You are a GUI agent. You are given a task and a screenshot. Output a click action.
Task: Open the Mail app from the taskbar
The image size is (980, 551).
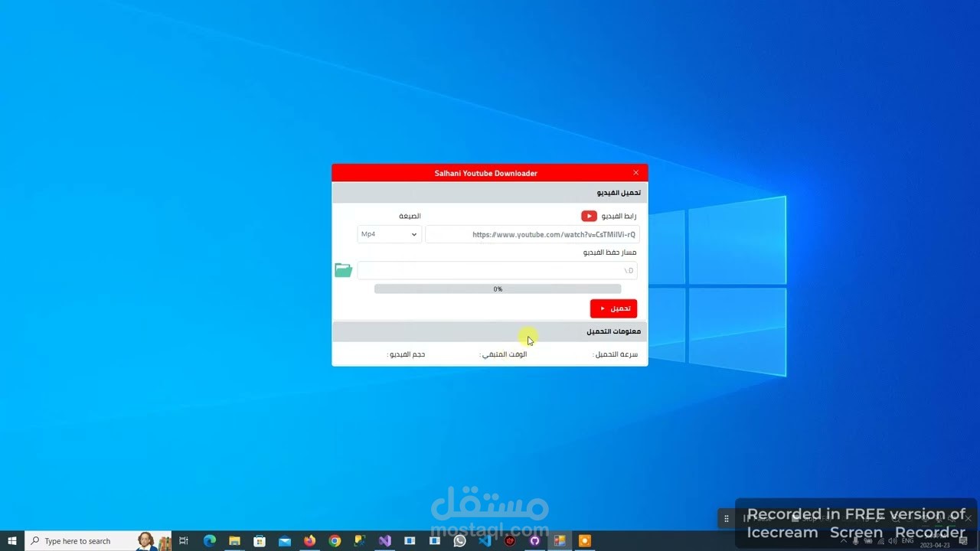point(285,541)
